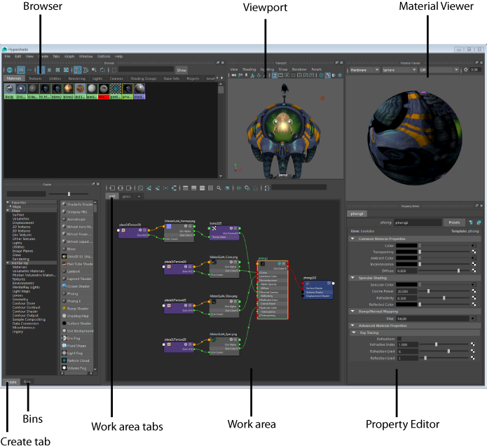The width and height of the screenshot is (487, 448).
Task: Click the frame all icon in work area toolbar
Action: [140, 188]
